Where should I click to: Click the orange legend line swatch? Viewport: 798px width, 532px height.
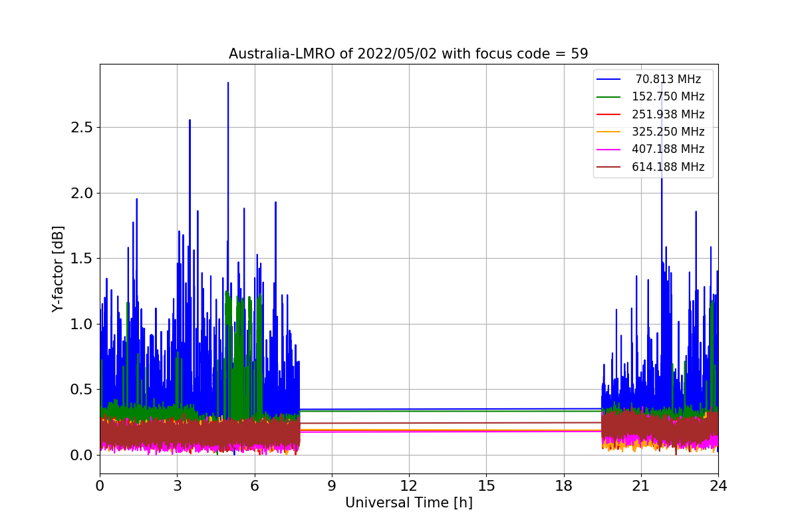[x=609, y=132]
